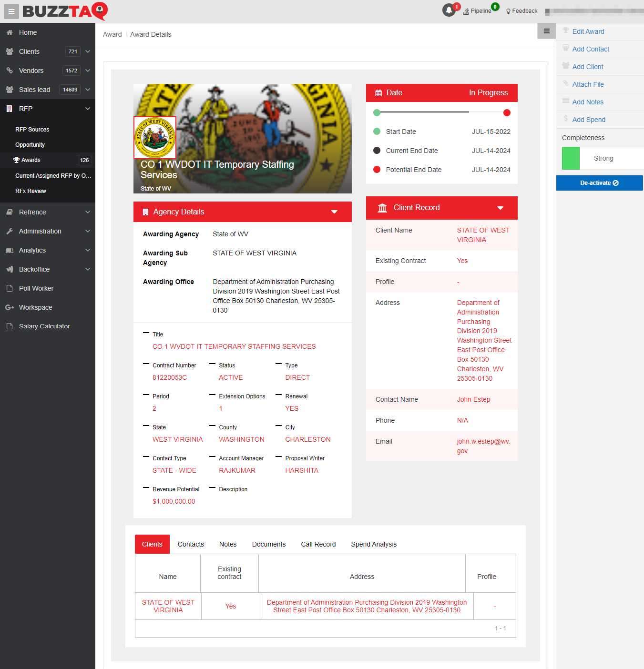
Task: Expand the Administration menu chevron
Action: click(88, 231)
